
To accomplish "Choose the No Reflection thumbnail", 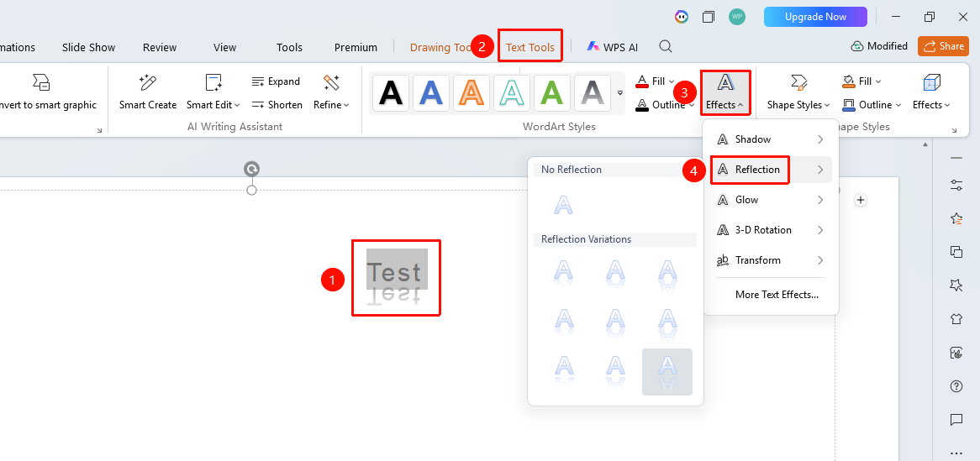I will pyautogui.click(x=564, y=204).
